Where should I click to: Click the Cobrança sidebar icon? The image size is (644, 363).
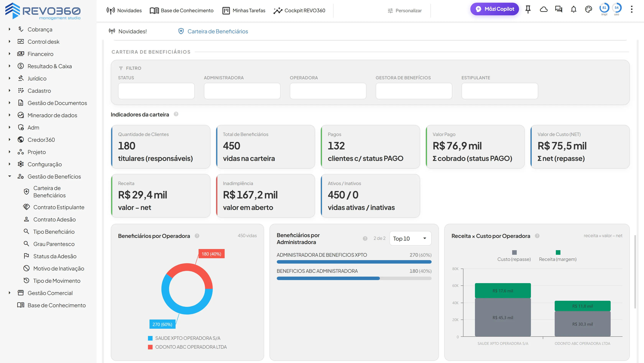point(21,29)
